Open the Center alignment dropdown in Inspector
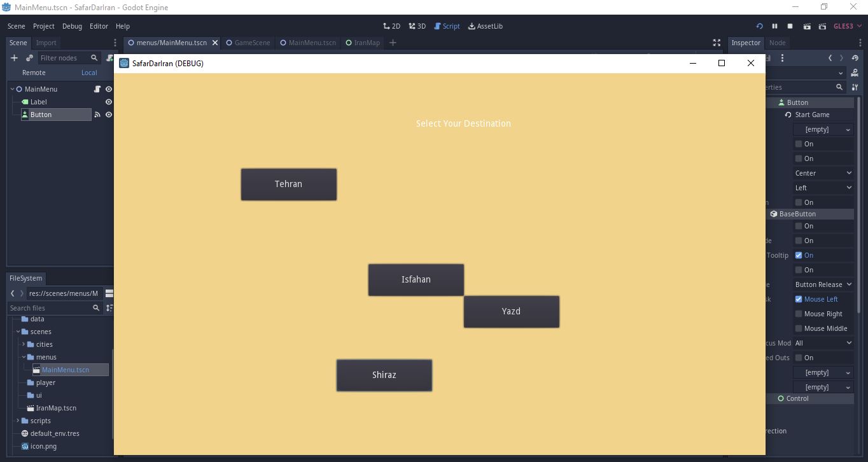This screenshot has width=868, height=462. (x=823, y=173)
